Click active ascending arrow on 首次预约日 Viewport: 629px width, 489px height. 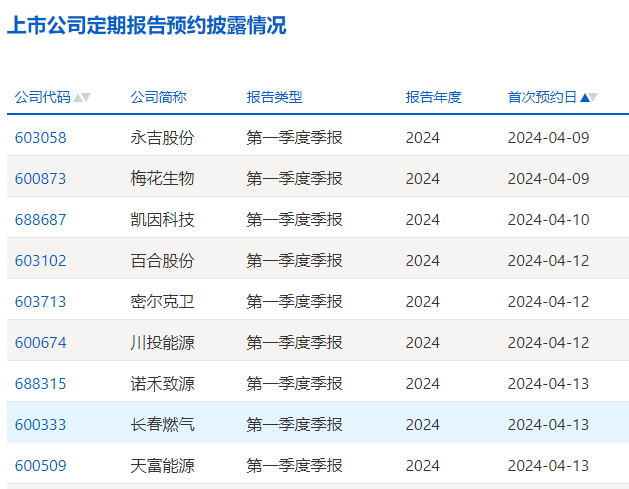[x=584, y=98]
